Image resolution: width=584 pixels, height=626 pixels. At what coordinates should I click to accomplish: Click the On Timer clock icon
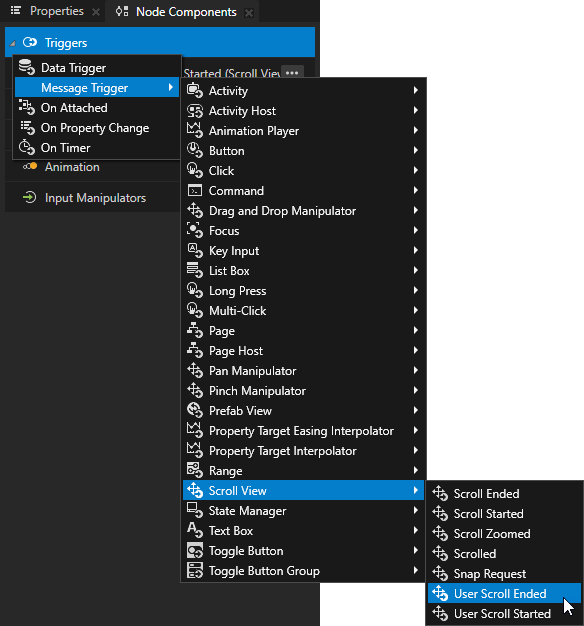[x=27, y=147]
